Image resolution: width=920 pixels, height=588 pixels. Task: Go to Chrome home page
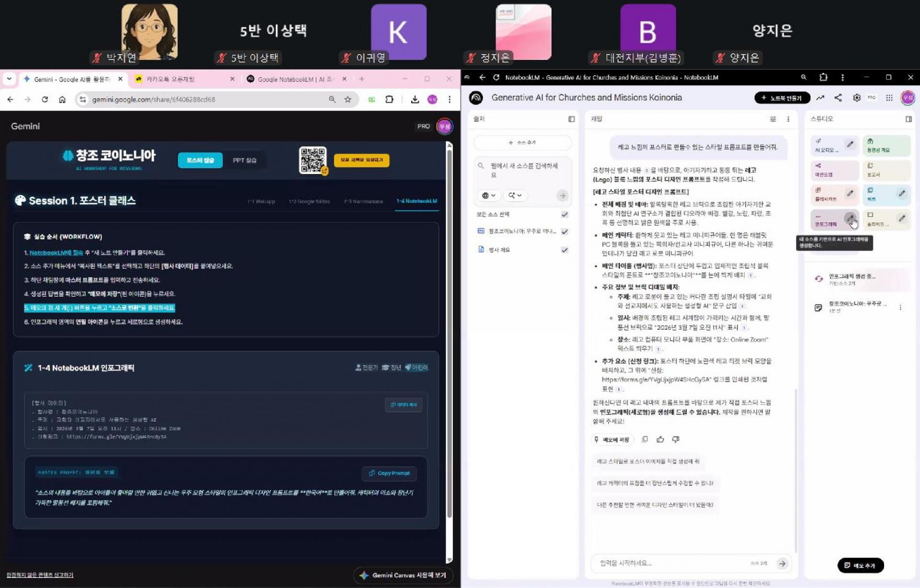point(62,99)
